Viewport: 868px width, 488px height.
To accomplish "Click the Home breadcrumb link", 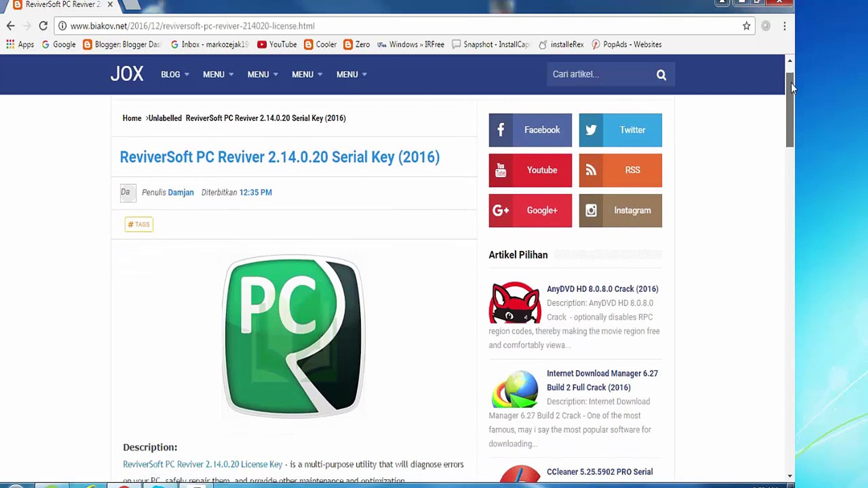I will pyautogui.click(x=132, y=118).
